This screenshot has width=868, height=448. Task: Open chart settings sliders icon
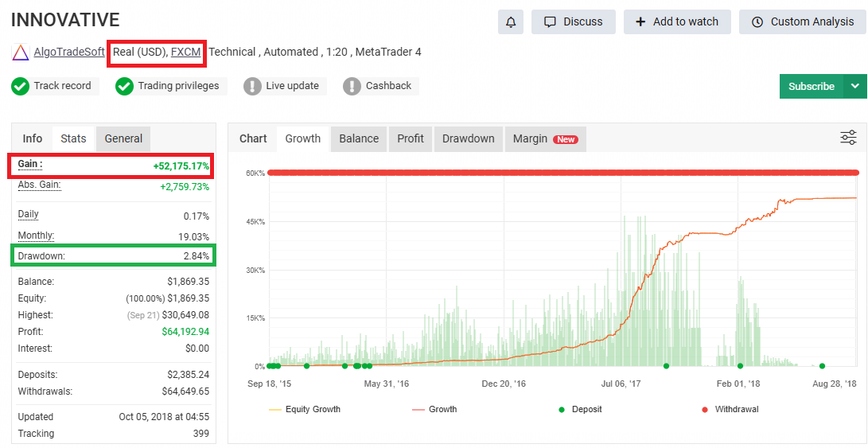[848, 138]
